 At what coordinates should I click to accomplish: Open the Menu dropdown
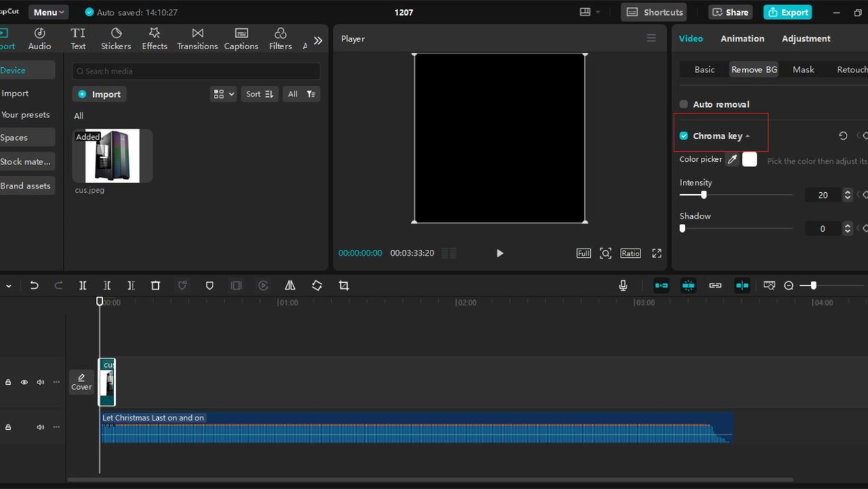coord(49,12)
